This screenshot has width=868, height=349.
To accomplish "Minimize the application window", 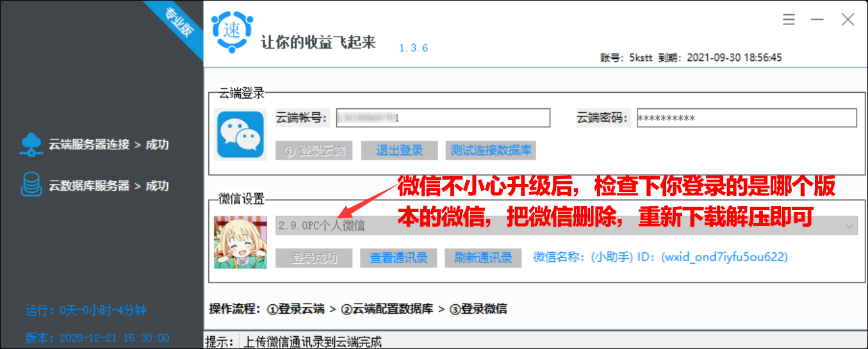I will point(817,20).
